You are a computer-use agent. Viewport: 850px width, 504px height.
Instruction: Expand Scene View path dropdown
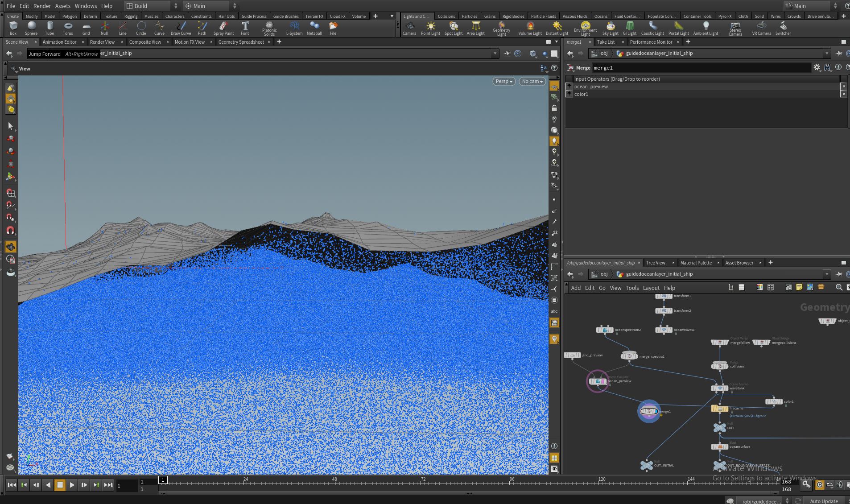click(x=495, y=54)
